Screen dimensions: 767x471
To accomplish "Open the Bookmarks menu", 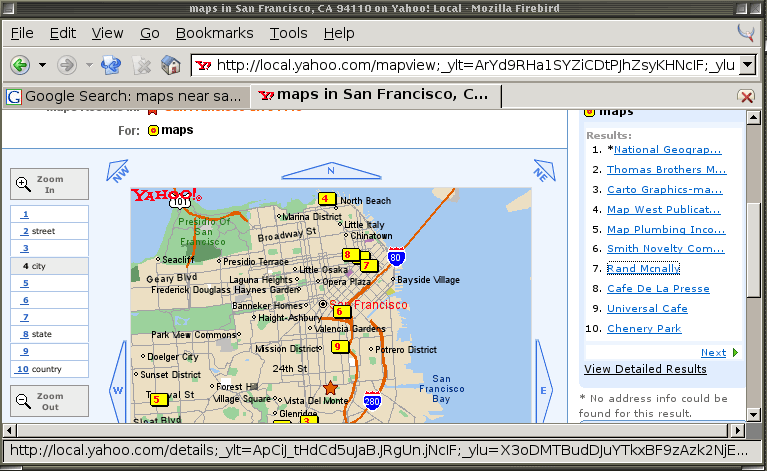I will coord(214,33).
